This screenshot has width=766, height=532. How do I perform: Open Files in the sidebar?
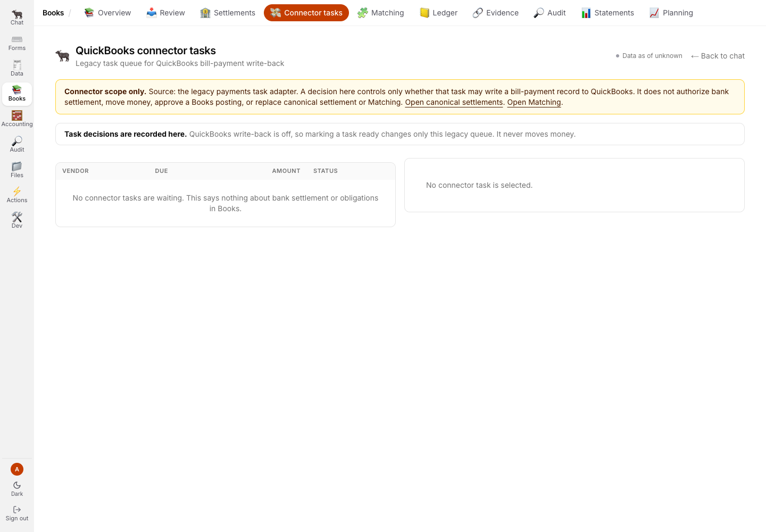pyautogui.click(x=17, y=170)
